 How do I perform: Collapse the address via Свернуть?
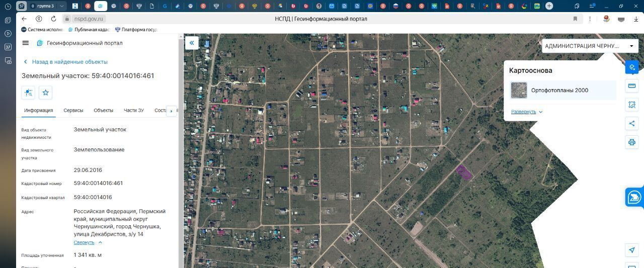[x=88, y=242]
